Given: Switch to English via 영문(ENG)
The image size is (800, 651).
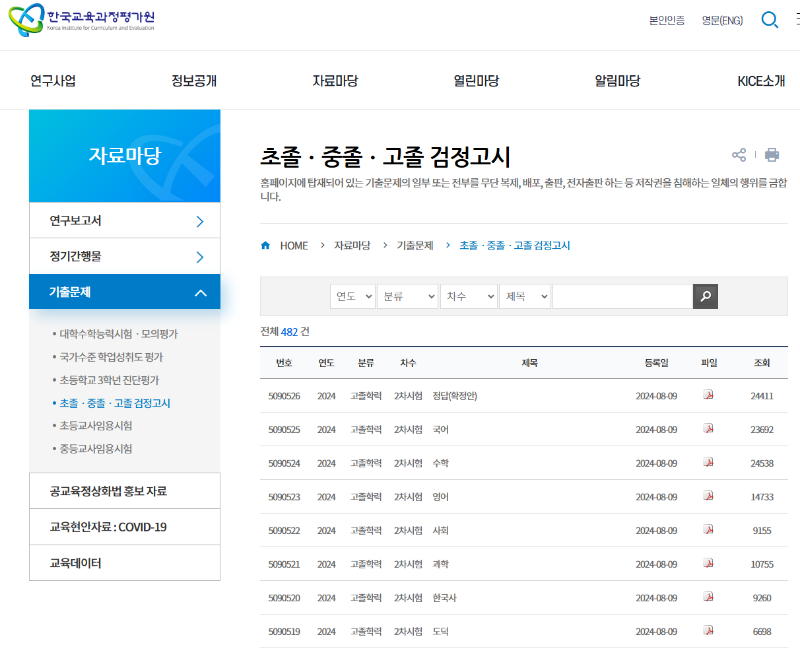Looking at the screenshot, I should coord(722,20).
